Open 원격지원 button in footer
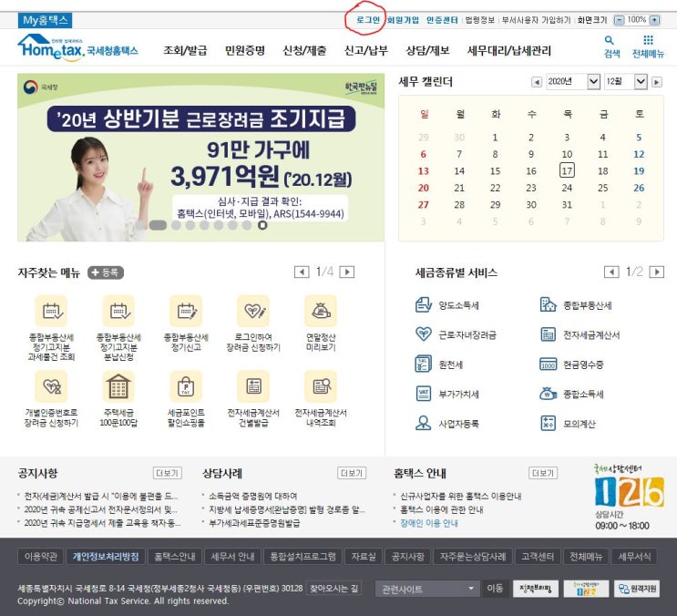Viewport: 677px width, 616px height. [637, 589]
